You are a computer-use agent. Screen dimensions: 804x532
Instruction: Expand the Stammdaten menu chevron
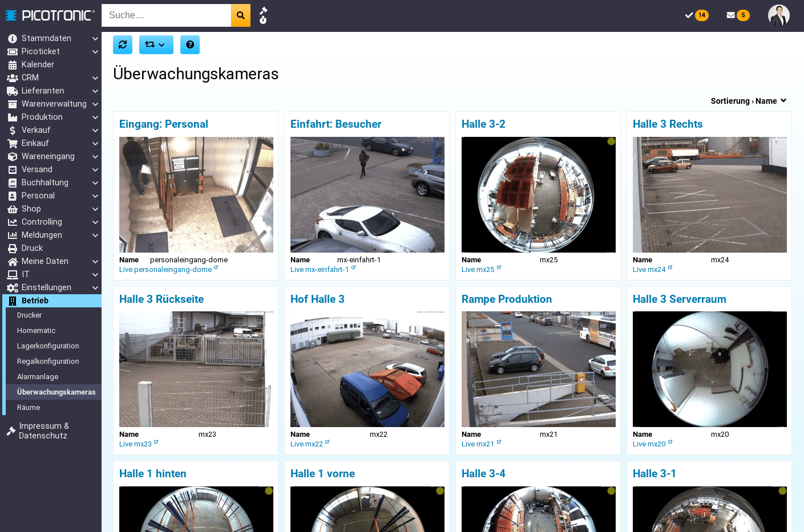(x=95, y=38)
